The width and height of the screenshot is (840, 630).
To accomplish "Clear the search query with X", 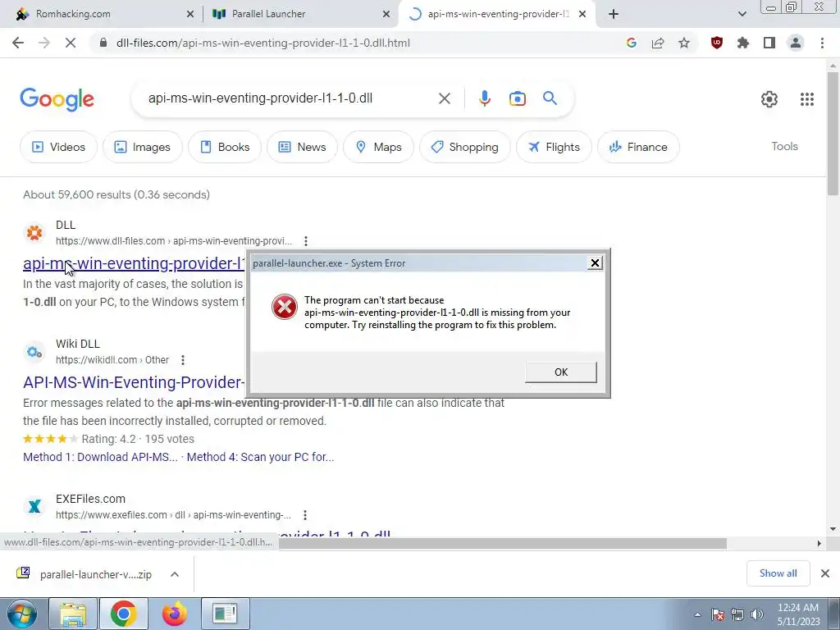I will pyautogui.click(x=444, y=98).
